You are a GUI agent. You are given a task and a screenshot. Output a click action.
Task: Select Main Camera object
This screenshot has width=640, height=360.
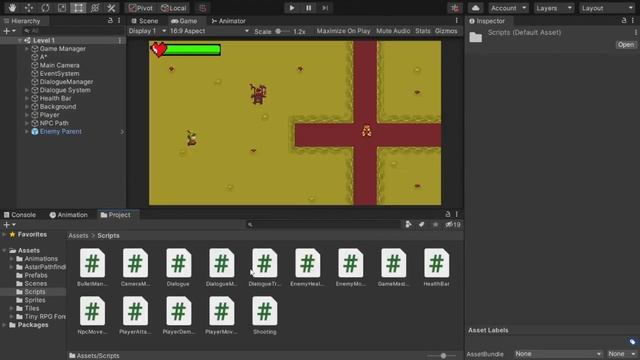point(59,65)
